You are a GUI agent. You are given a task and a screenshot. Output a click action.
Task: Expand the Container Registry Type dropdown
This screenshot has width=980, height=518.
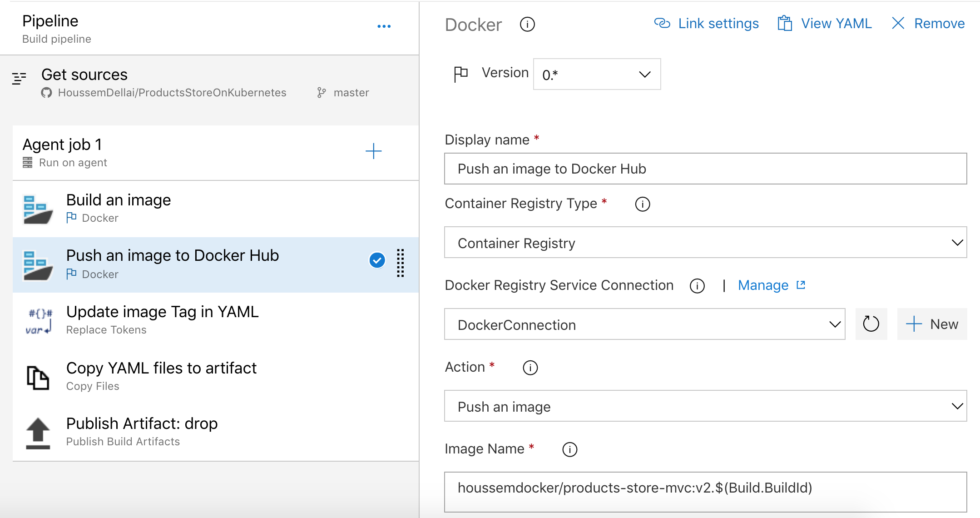click(x=705, y=243)
